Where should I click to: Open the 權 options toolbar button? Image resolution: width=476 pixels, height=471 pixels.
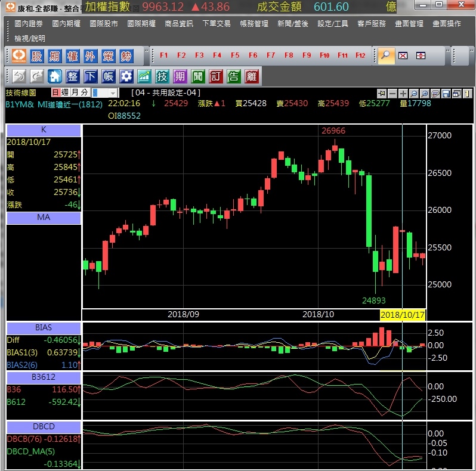pyautogui.click(x=73, y=56)
